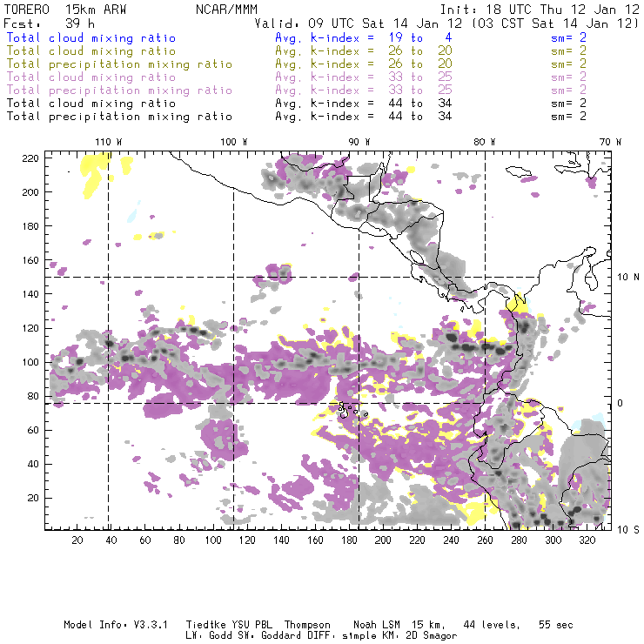Click '220' on the left vertical axis
644x644 pixels.
(30, 158)
